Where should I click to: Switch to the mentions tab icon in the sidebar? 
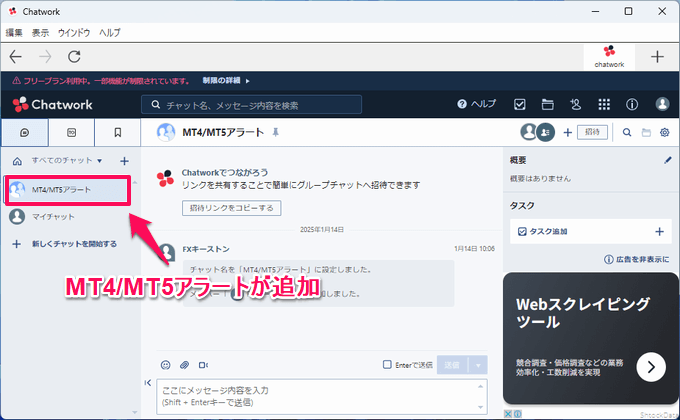(72, 132)
